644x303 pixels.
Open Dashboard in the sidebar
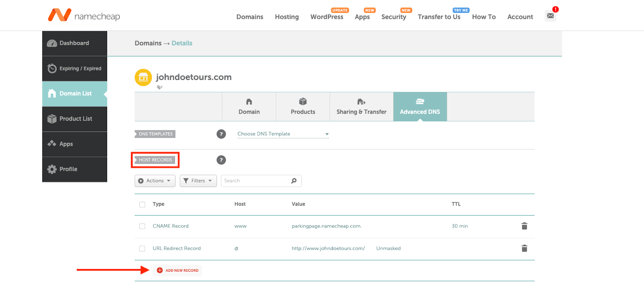pyautogui.click(x=74, y=43)
